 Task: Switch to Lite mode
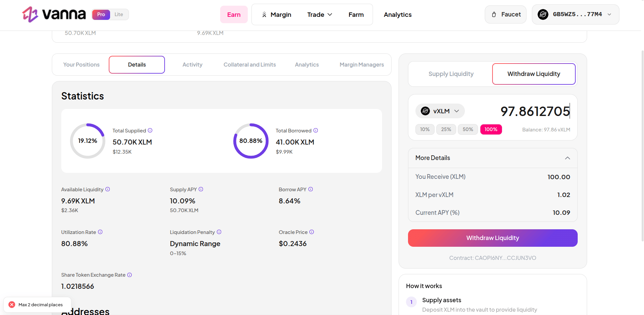coord(119,14)
